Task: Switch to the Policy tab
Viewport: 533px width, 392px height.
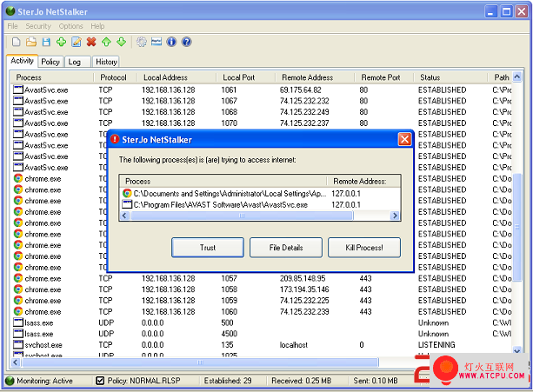Action: point(50,62)
